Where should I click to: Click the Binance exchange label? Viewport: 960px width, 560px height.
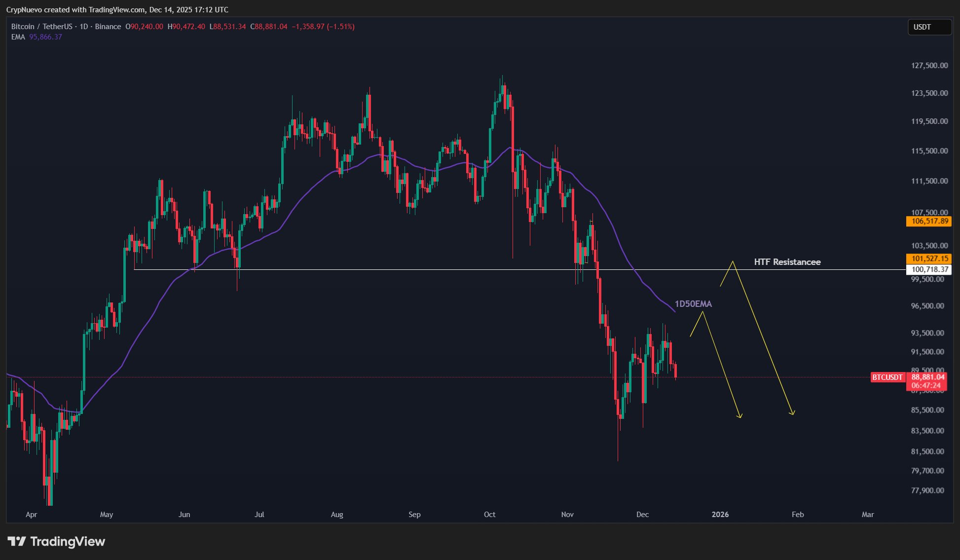(x=109, y=27)
